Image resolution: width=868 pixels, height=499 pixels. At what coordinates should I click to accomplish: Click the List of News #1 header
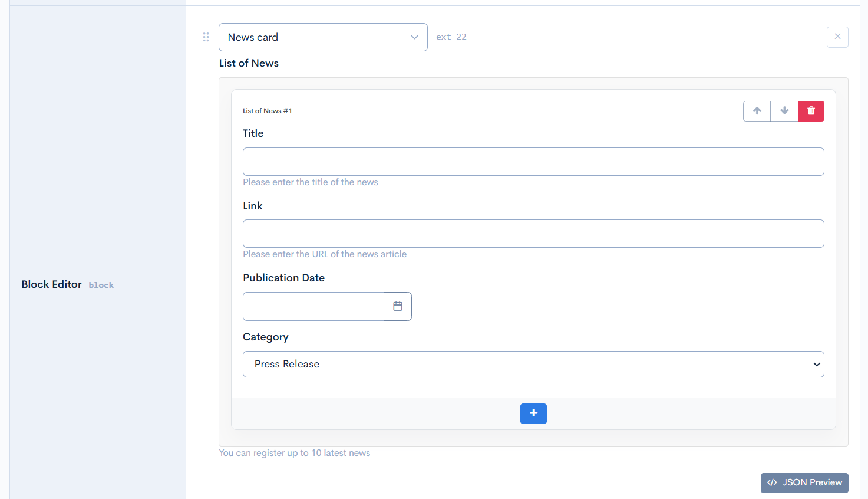pyautogui.click(x=267, y=111)
